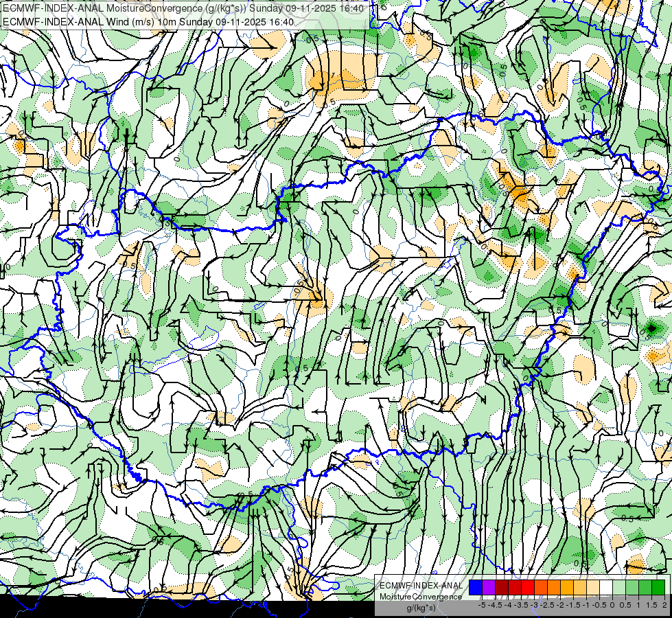Click the blue legend color swatch
The height and width of the screenshot is (618, 672).
(476, 588)
